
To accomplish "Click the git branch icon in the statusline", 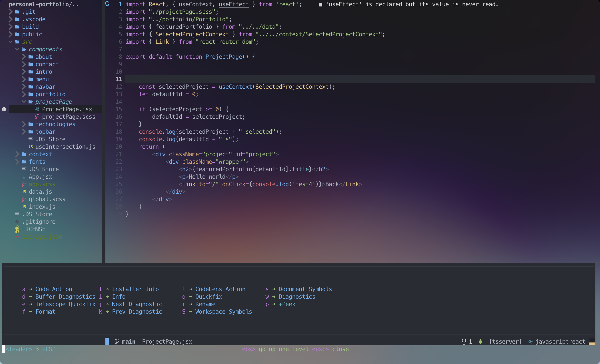I will (x=117, y=342).
